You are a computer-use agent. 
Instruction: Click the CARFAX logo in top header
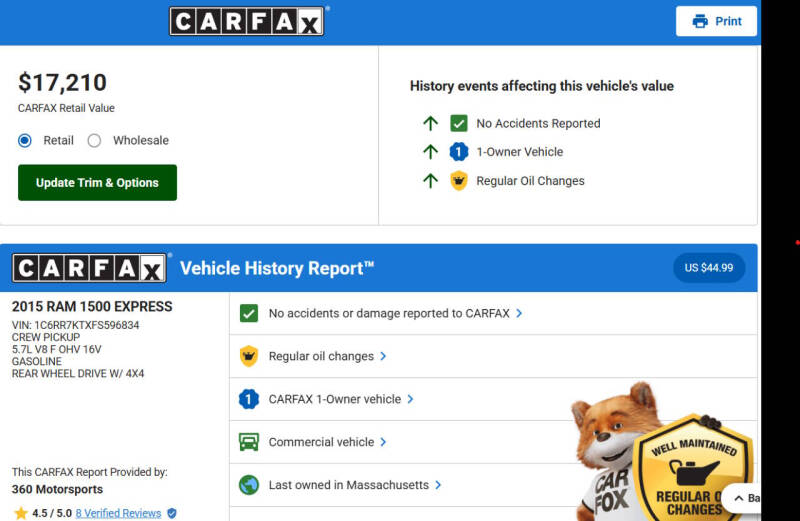247,21
